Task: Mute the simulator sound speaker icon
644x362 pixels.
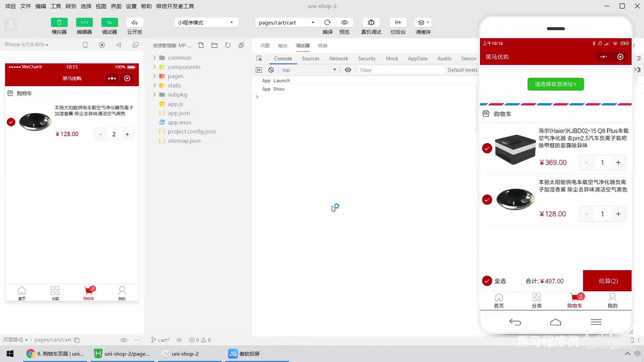Action: click(119, 45)
